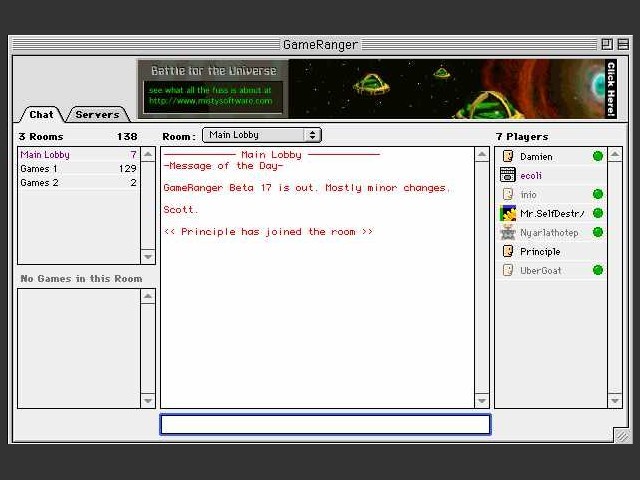Click chat area scroll down arrow
This screenshot has width=640, height=480.
[482, 400]
